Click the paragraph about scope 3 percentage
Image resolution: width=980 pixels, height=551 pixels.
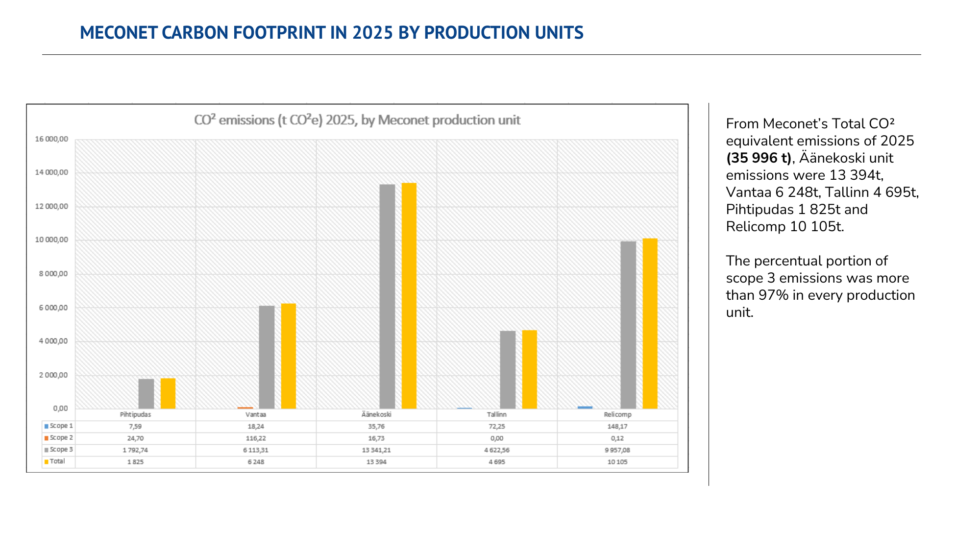click(820, 287)
